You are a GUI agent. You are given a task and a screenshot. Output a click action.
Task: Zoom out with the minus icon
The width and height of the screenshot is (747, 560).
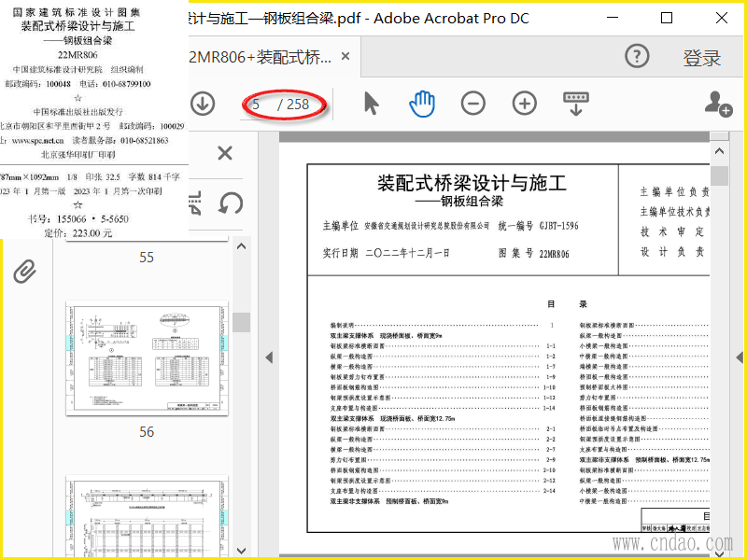tap(473, 104)
